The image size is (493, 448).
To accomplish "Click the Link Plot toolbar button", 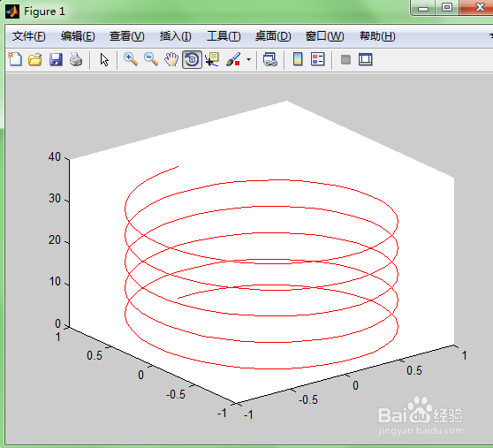I will pos(269,59).
